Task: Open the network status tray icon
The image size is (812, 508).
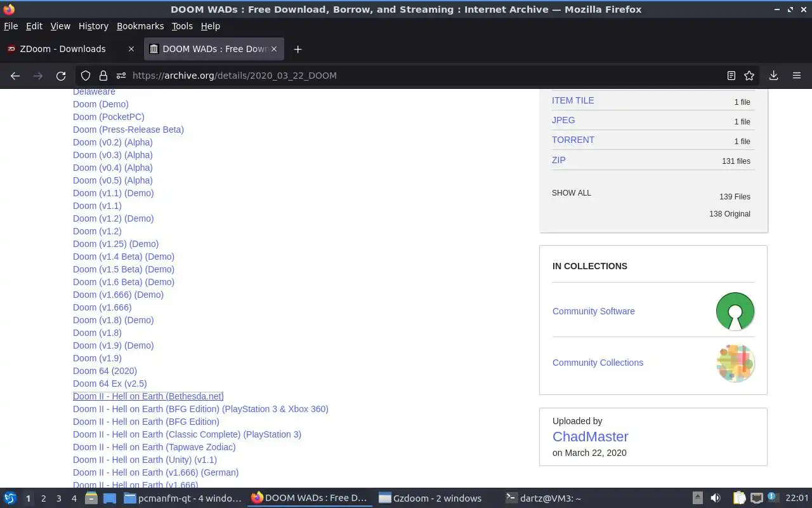Action: (x=756, y=498)
